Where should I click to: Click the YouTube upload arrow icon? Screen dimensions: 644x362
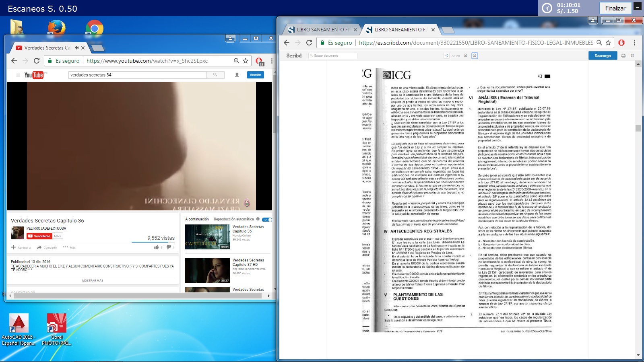point(237,75)
